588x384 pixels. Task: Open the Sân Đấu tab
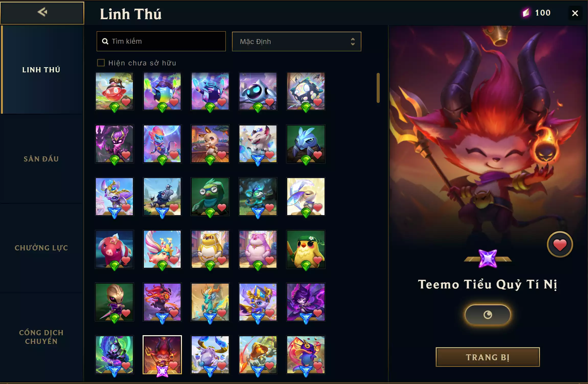41,159
